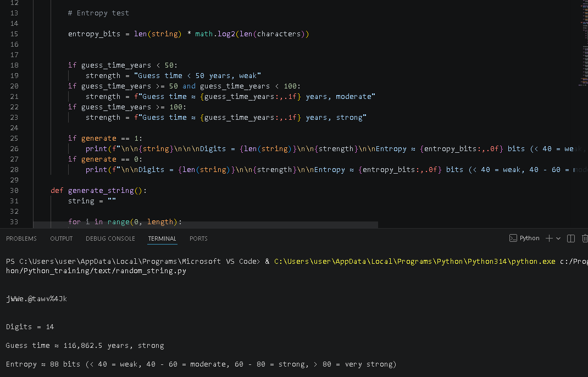588x377 pixels.
Task: Click 'string = ""' on line 31
Action: pos(92,201)
